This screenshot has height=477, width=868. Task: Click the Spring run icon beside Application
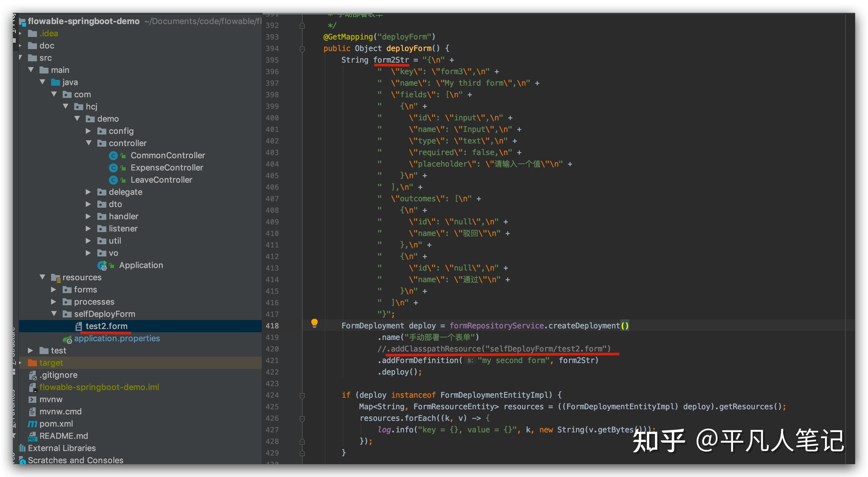coord(103,265)
